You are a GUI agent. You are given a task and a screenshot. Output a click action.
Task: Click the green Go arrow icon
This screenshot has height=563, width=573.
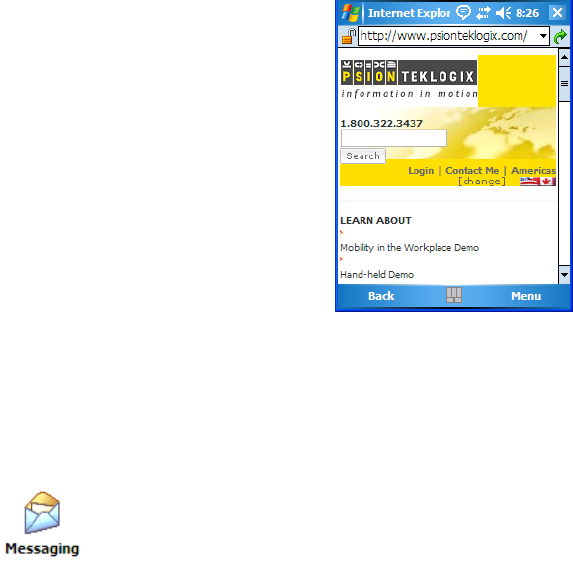point(560,36)
